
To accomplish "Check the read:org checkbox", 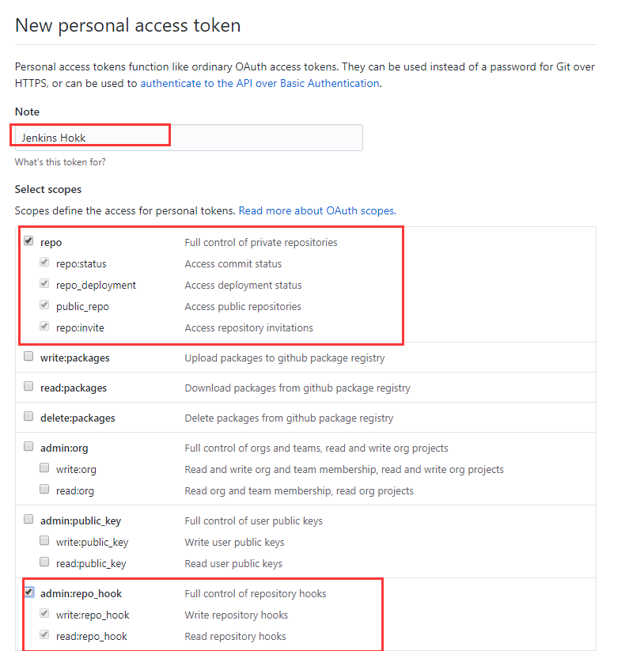I will (x=44, y=490).
